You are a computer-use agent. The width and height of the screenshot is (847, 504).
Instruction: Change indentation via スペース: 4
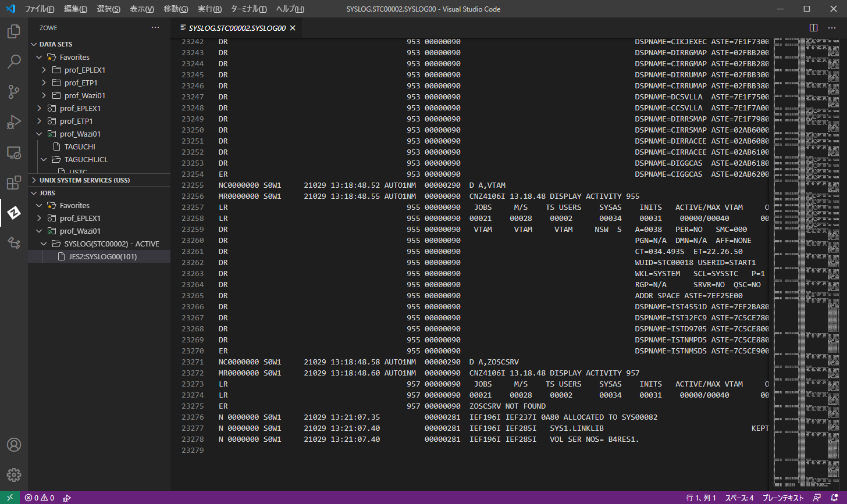click(x=739, y=498)
